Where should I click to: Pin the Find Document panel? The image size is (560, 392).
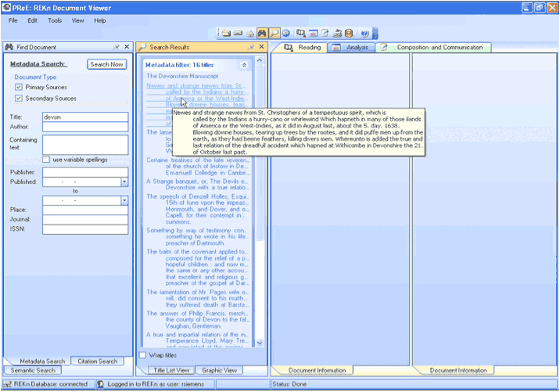tap(116, 47)
